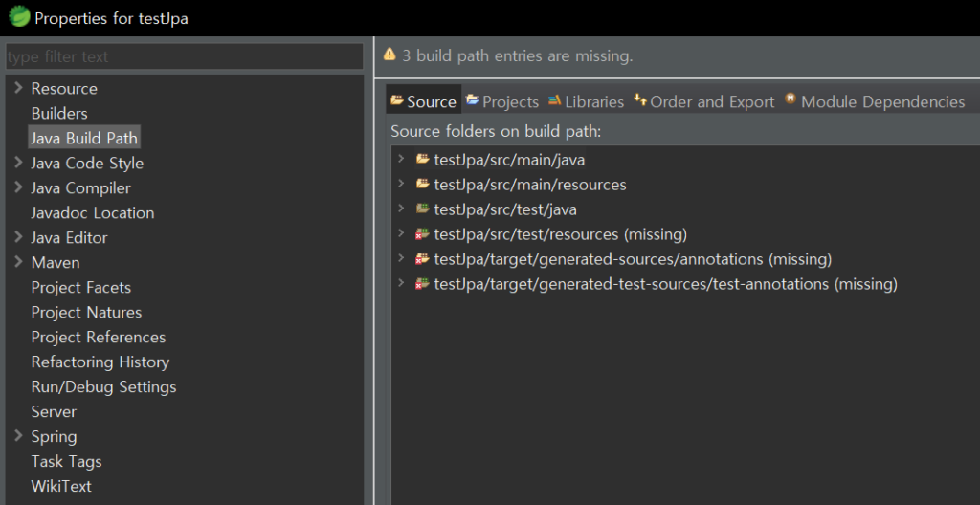Click folder icon of testJpa/src/main/resources
The image size is (980, 505).
[x=422, y=185]
